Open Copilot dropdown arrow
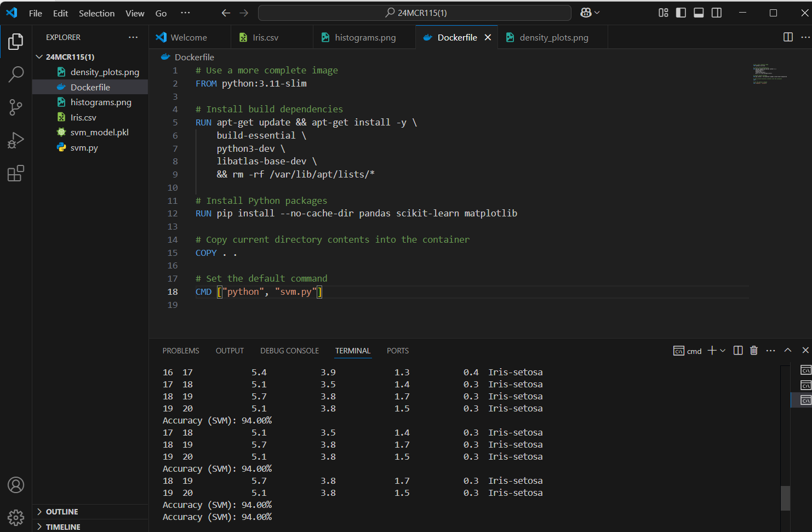Image resolution: width=812 pixels, height=532 pixels. [597, 13]
